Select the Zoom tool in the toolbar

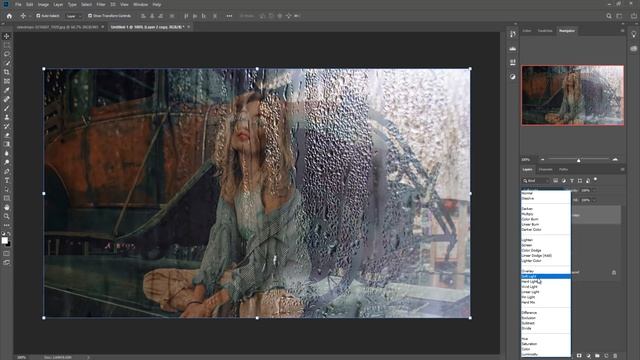[7, 216]
